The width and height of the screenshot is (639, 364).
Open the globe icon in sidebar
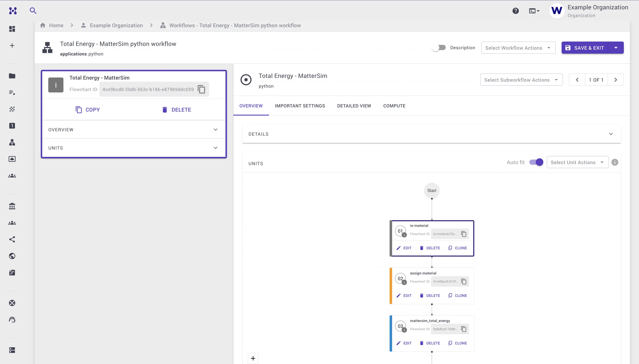coord(12,256)
